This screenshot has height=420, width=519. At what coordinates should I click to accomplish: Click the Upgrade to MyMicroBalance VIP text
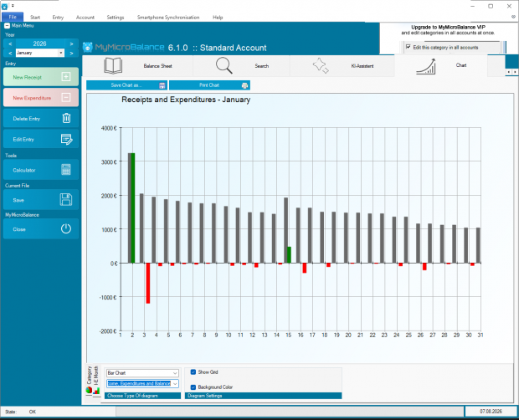click(x=448, y=27)
